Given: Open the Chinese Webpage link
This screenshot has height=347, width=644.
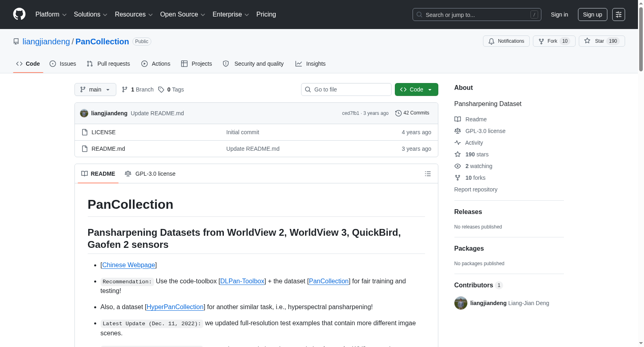Looking at the screenshot, I should point(128,265).
